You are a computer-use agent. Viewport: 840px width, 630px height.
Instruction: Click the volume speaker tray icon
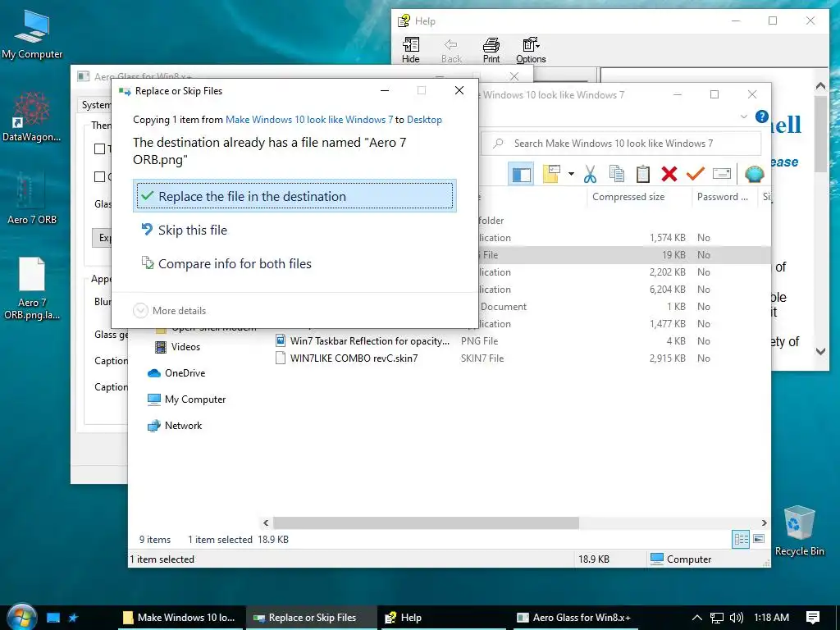tap(737, 618)
